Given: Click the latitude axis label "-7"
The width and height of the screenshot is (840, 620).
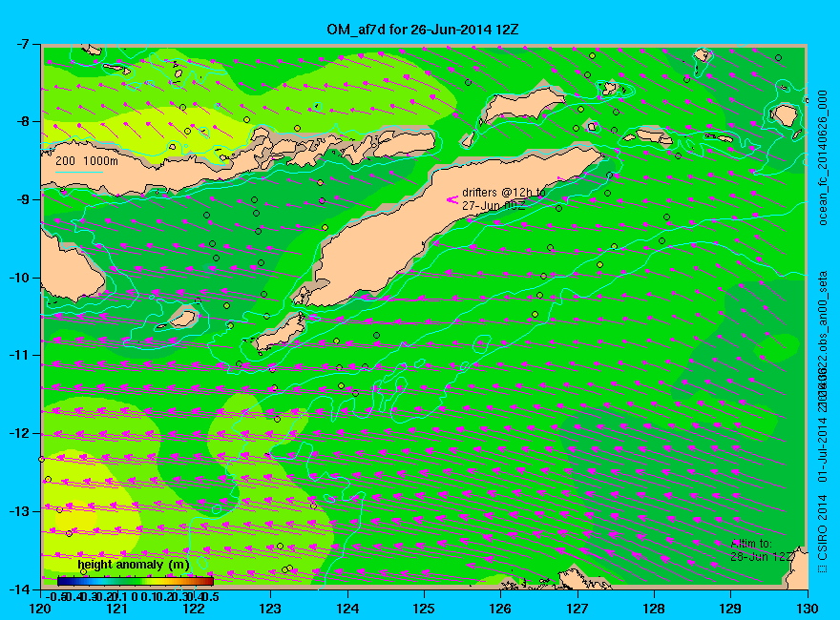Looking at the screenshot, I should pyautogui.click(x=21, y=44).
